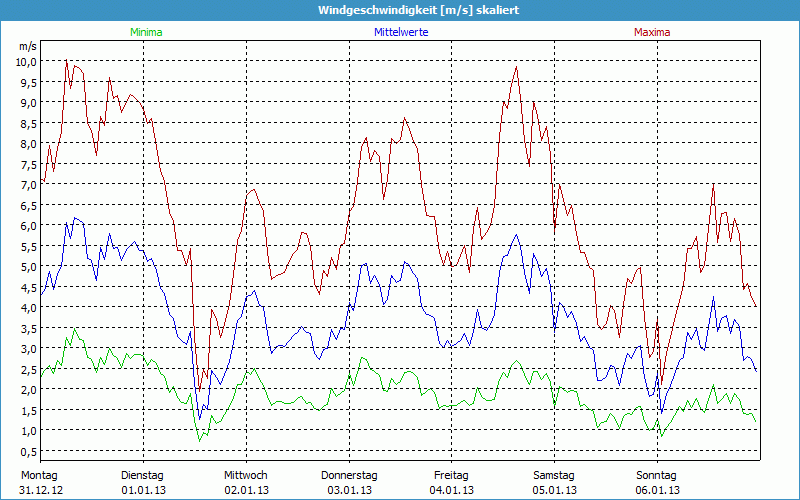The height and width of the screenshot is (500, 800).
Task: Select the Sonntag day label
Action: [x=657, y=475]
